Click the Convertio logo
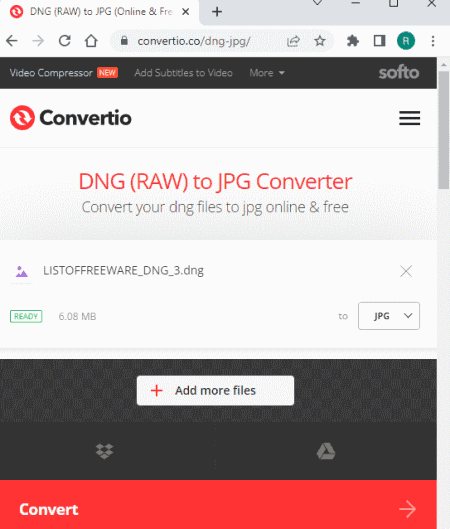 tap(71, 118)
